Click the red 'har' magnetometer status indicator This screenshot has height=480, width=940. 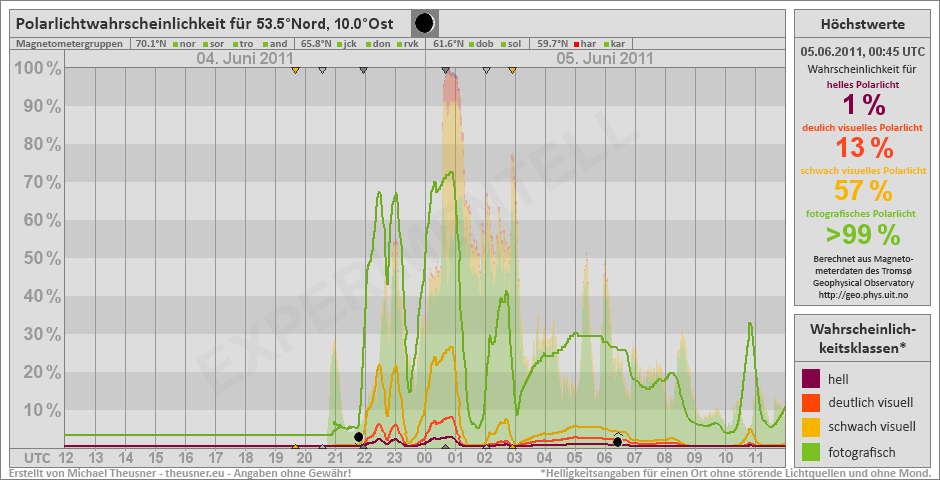point(576,44)
